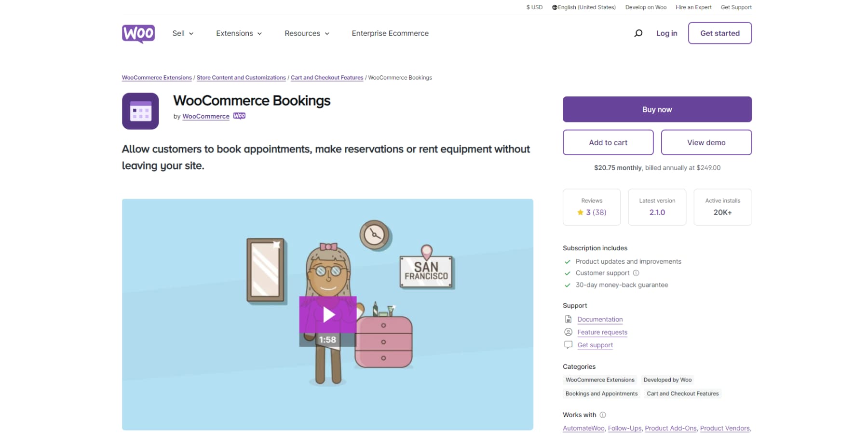Click the WooCommerce Bookings calendar product icon
868x434 pixels.
(x=140, y=111)
